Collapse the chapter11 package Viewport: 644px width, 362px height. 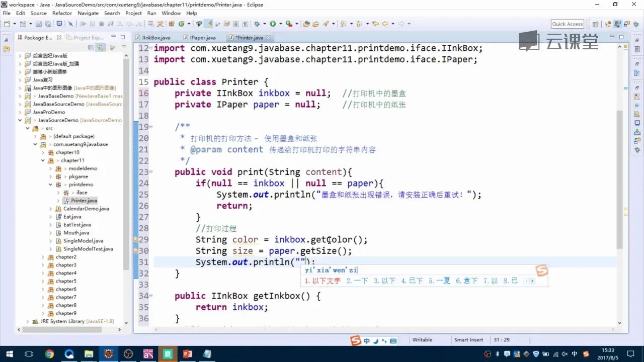click(43, 160)
